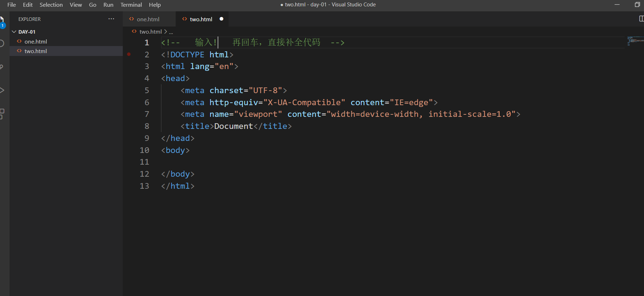Image resolution: width=644 pixels, height=296 pixels.
Task: Open the View menu
Action: (x=76, y=5)
